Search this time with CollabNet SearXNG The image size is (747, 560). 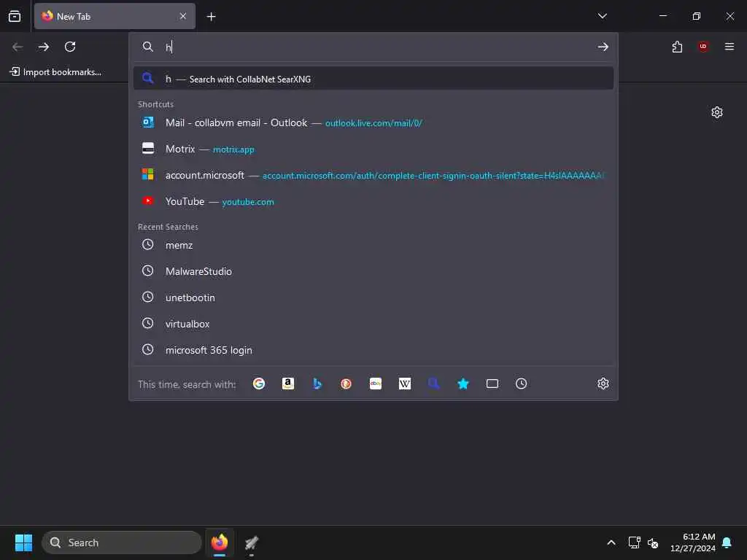pyautogui.click(x=433, y=384)
